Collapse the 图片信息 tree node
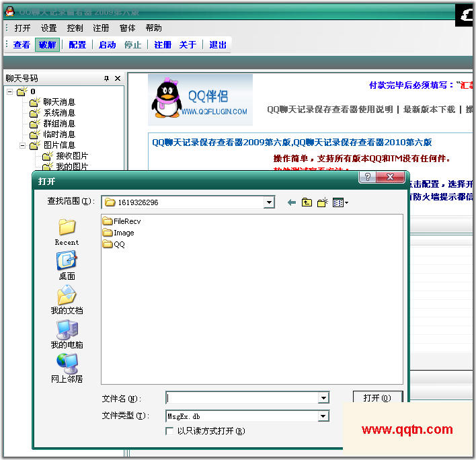 pyautogui.click(x=22, y=145)
